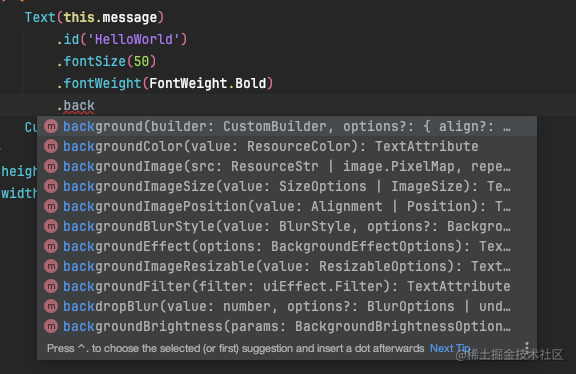Image resolution: width=576 pixels, height=374 pixels.
Task: Click the .id('HelloWorld') line
Action: tap(122, 39)
